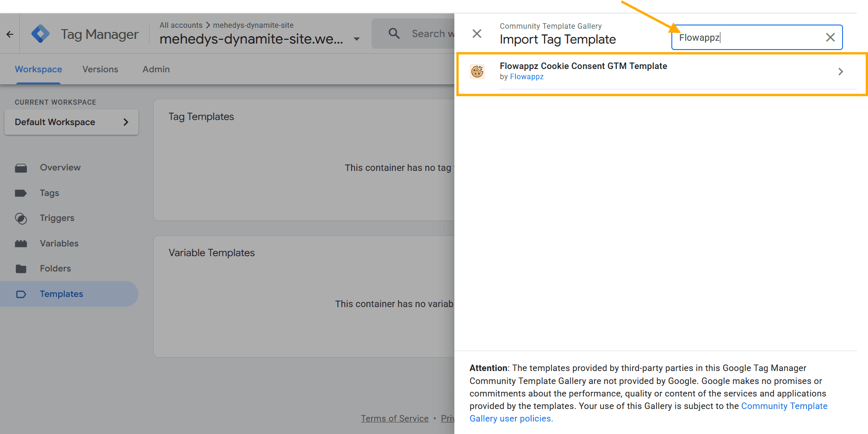
Task: Click the Folders icon in sidebar
Action: point(21,269)
